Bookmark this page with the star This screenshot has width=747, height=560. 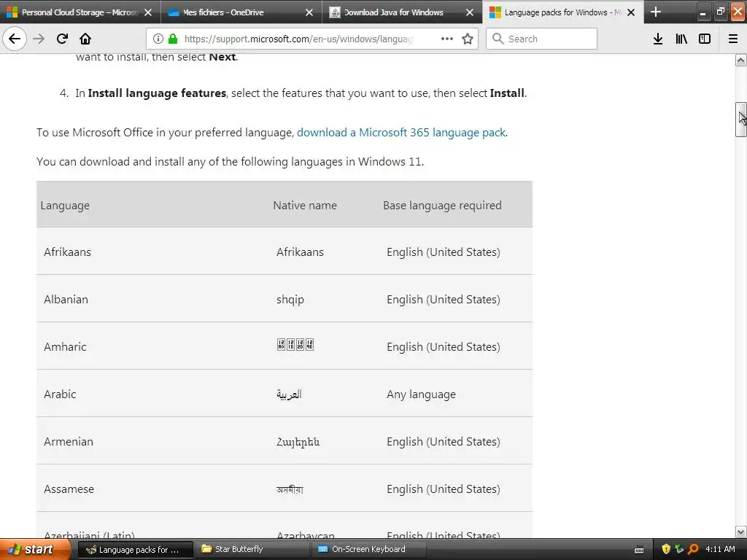(468, 39)
